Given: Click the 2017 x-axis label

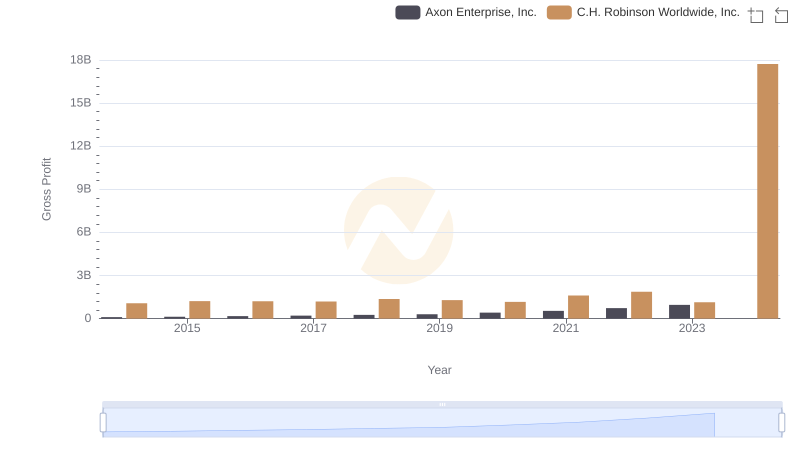Looking at the screenshot, I should click(x=313, y=328).
